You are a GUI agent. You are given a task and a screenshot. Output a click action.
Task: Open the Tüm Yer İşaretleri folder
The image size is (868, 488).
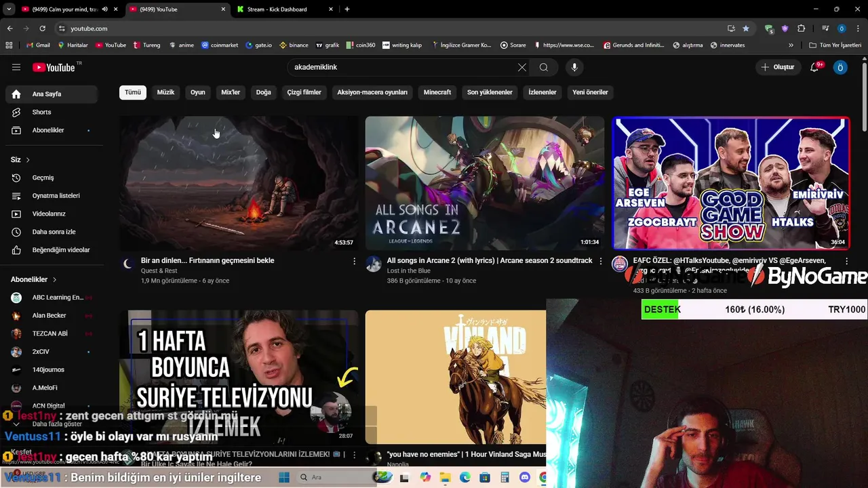click(835, 45)
